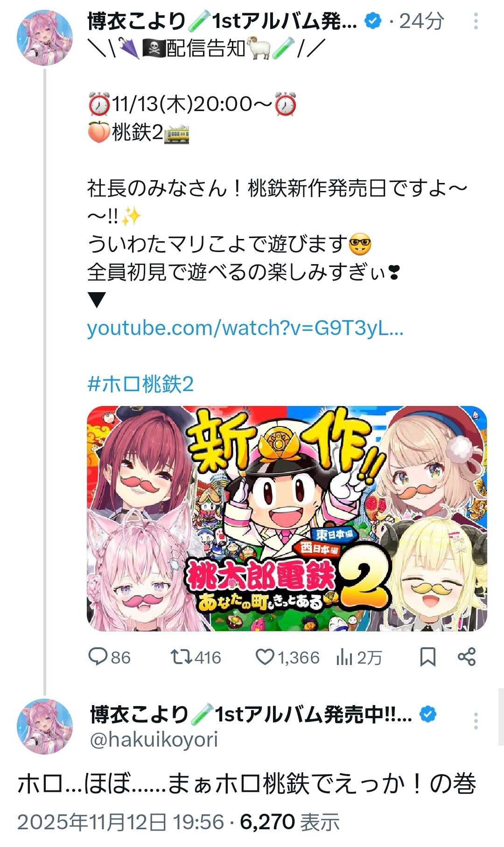Image resolution: width=504 pixels, height=847 pixels.
Task: Open the reply tweet's three-dot more menu
Action: pos(476,721)
